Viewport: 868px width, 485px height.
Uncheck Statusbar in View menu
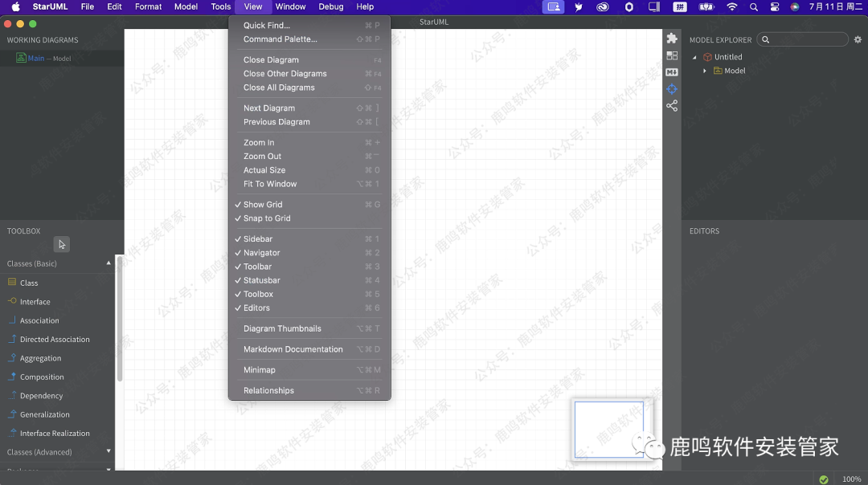click(262, 280)
